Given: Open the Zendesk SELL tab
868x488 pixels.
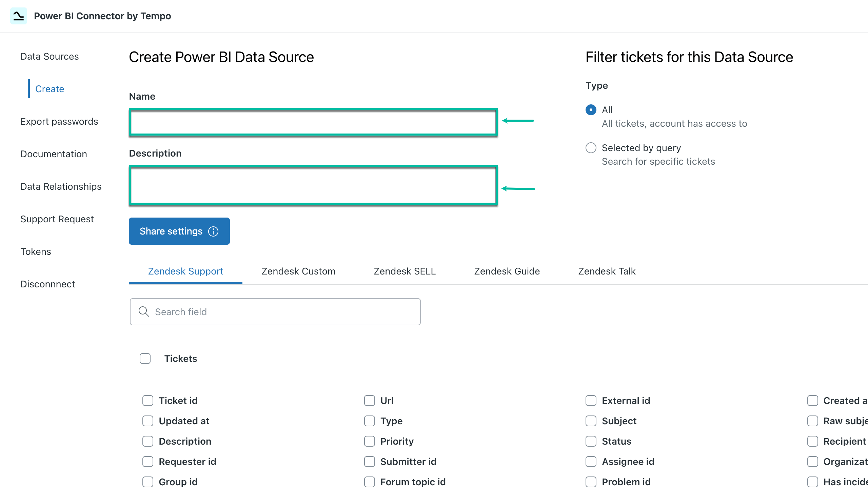Looking at the screenshot, I should pyautogui.click(x=404, y=271).
